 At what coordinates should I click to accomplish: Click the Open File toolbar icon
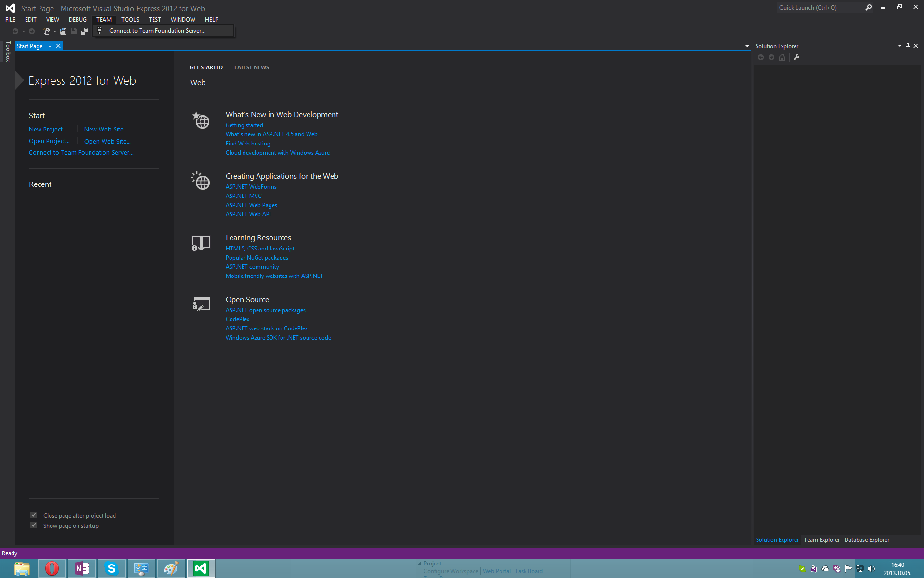[63, 31]
